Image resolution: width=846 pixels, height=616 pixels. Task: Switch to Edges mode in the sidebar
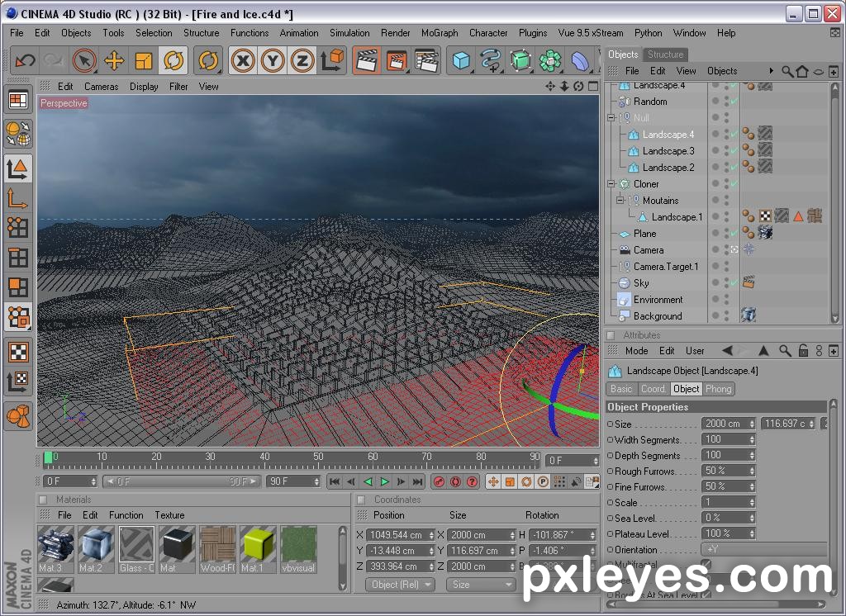(18, 258)
